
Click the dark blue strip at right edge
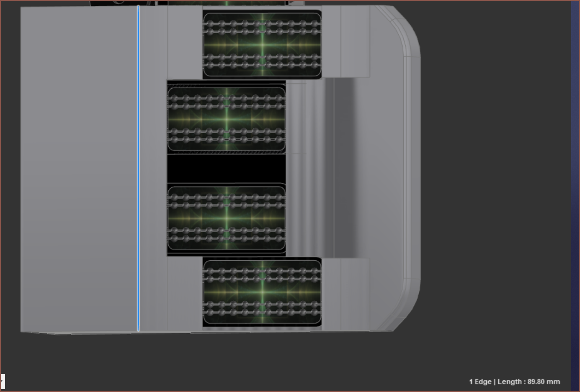click(x=575, y=188)
